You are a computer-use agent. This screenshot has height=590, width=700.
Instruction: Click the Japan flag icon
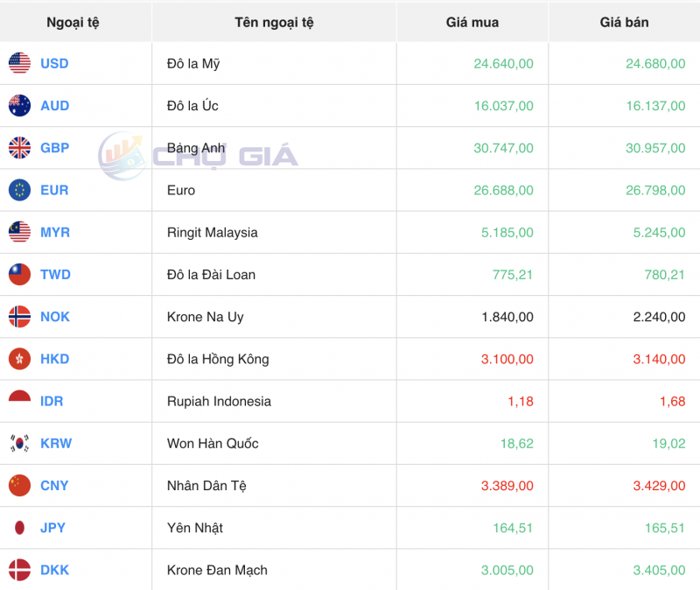coord(19,528)
